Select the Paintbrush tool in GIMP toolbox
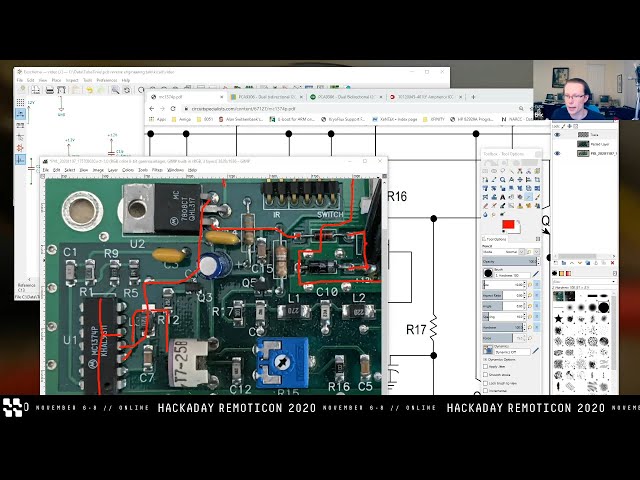This screenshot has width=640, height=480. (537, 197)
